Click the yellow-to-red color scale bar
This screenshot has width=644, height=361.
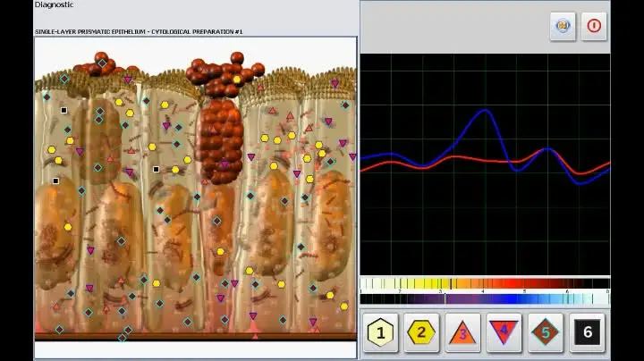(485, 283)
